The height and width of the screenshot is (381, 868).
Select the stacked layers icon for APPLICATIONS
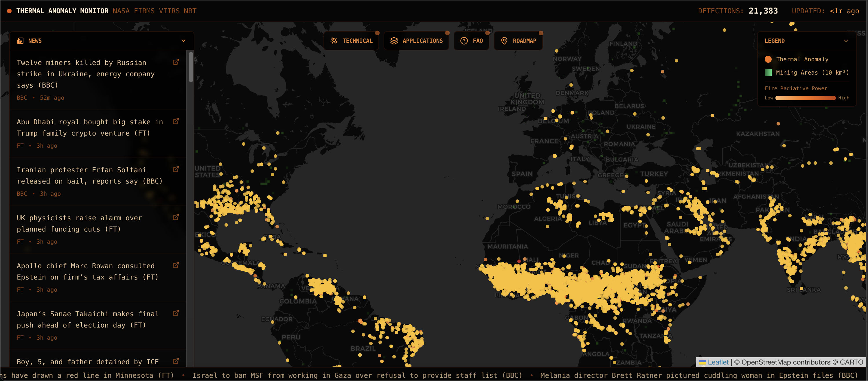point(393,40)
